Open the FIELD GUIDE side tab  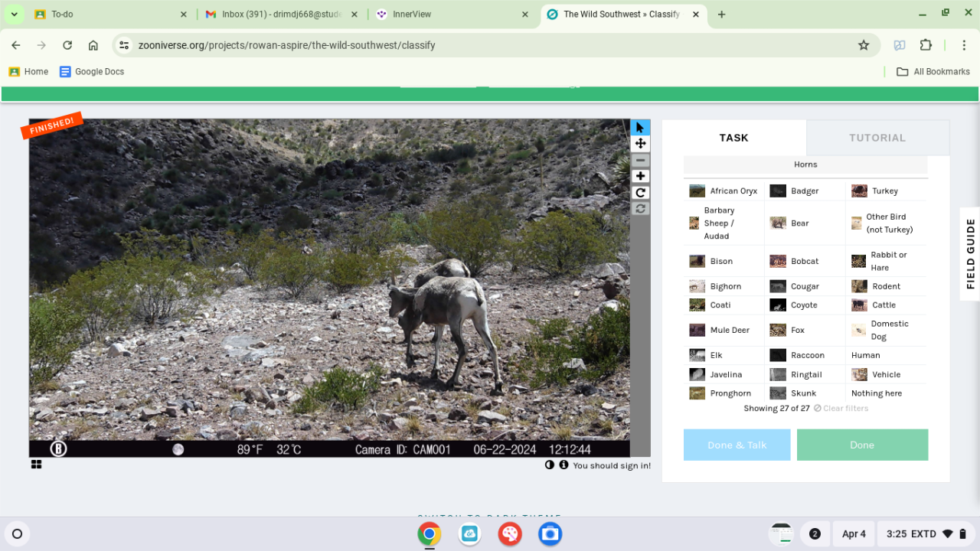click(970, 253)
